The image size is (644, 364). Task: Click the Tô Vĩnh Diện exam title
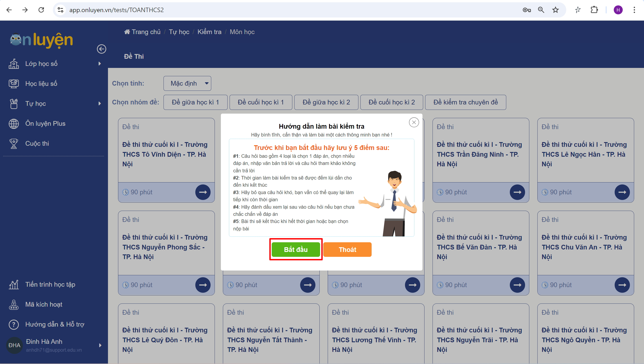pyautogui.click(x=165, y=154)
